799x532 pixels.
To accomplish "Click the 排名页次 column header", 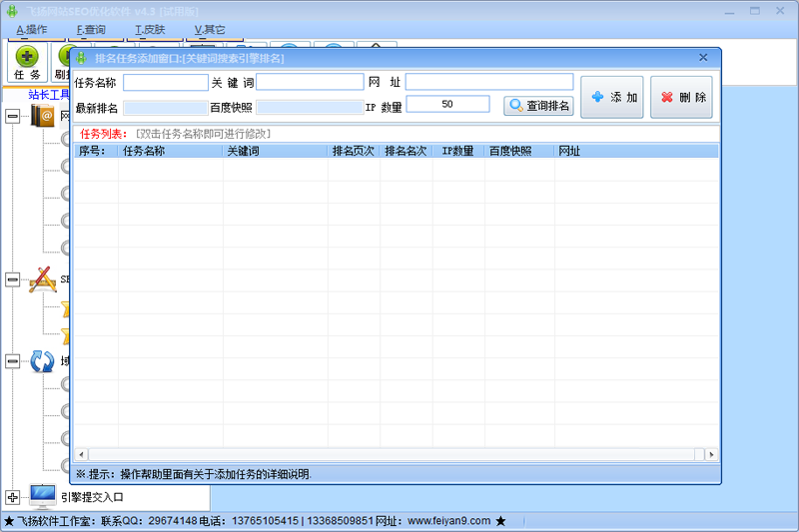I will 354,151.
